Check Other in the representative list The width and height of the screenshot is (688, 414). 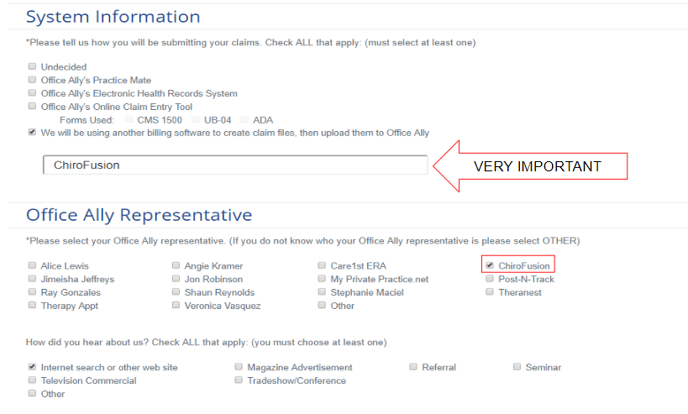click(x=322, y=305)
